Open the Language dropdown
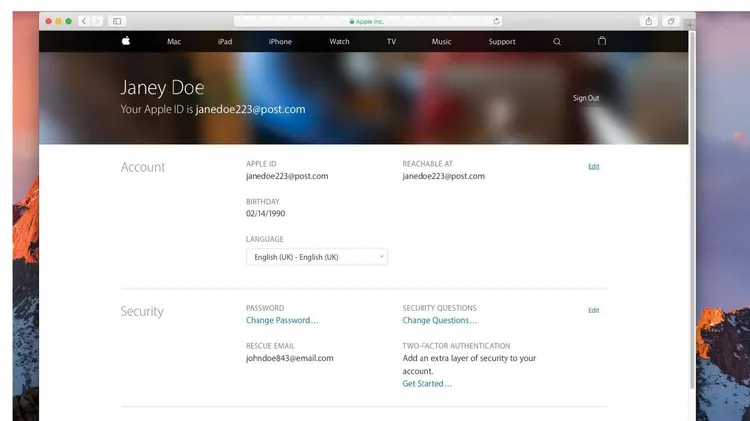 coord(317,257)
